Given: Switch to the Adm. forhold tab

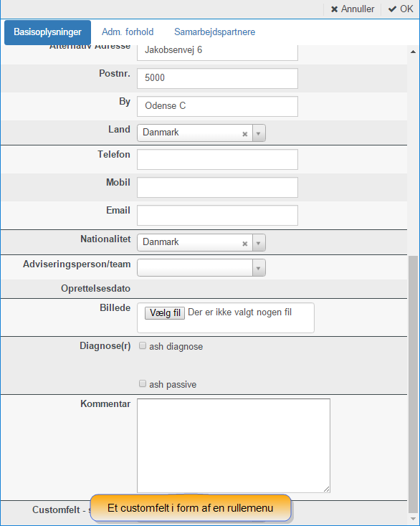Looking at the screenshot, I should coord(128,32).
